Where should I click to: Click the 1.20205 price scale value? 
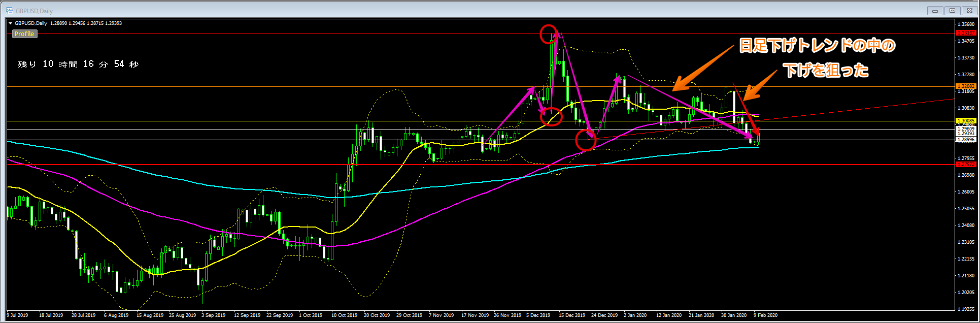[x=965, y=292]
